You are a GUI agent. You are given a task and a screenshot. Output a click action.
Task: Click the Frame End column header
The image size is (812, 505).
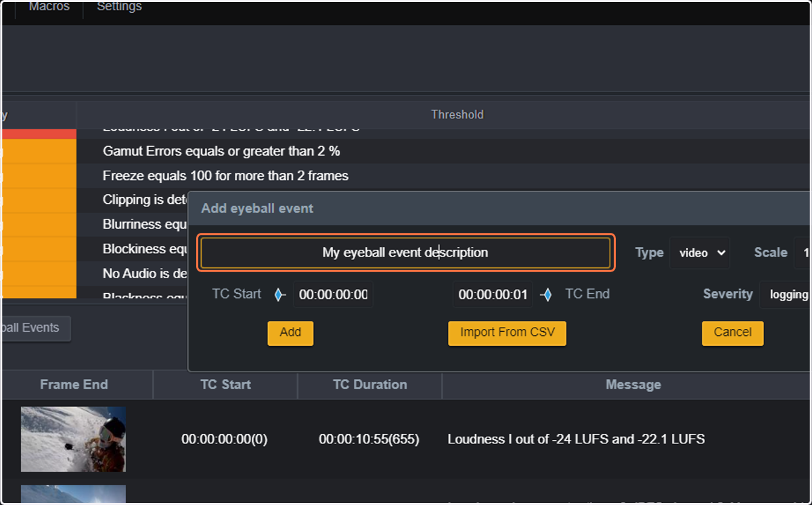coord(74,385)
